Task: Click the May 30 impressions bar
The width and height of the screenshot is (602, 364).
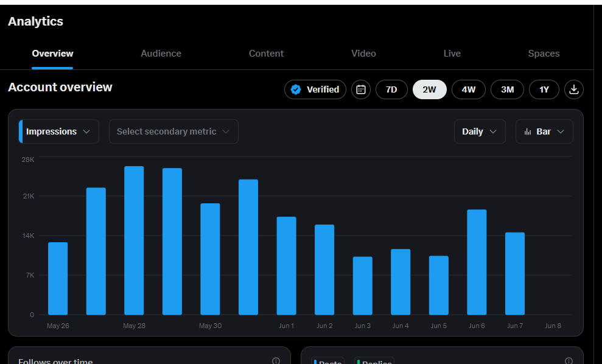Action: point(210,259)
